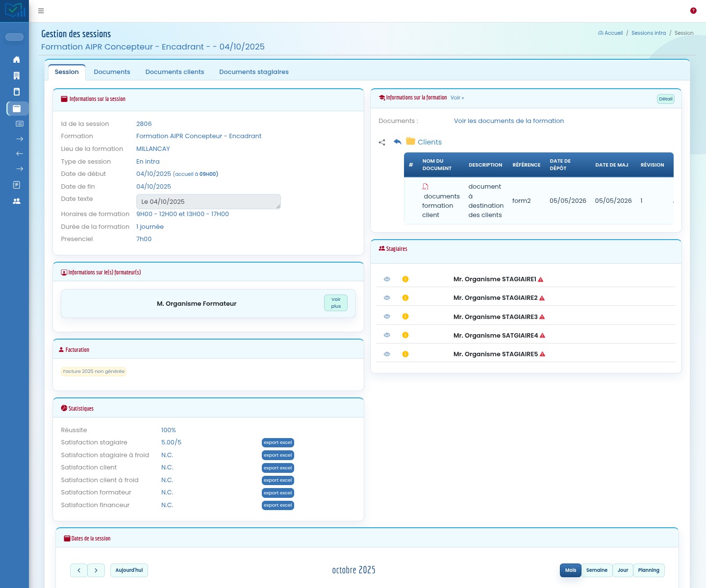Click the yellow info icon for STAGIAIRE2

point(405,298)
